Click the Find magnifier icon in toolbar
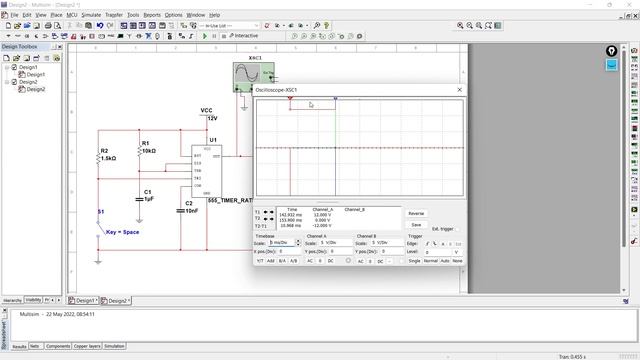 tap(317, 25)
